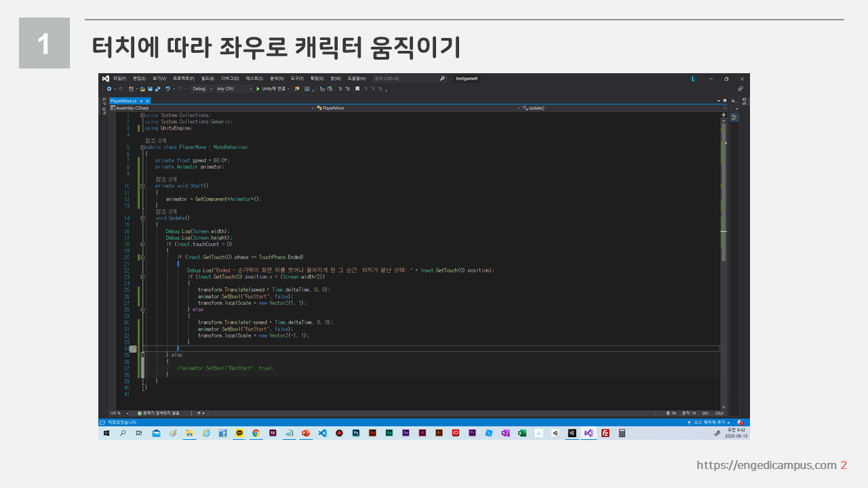Click the open file folder icon
868x488 pixels.
142,89
